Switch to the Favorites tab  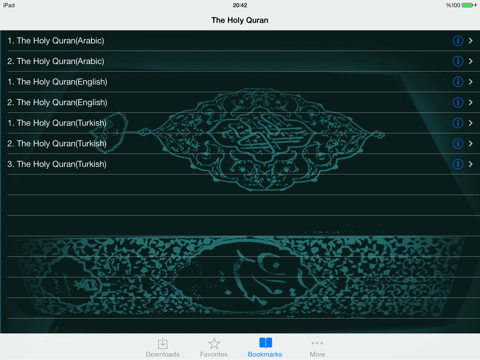[x=214, y=347]
